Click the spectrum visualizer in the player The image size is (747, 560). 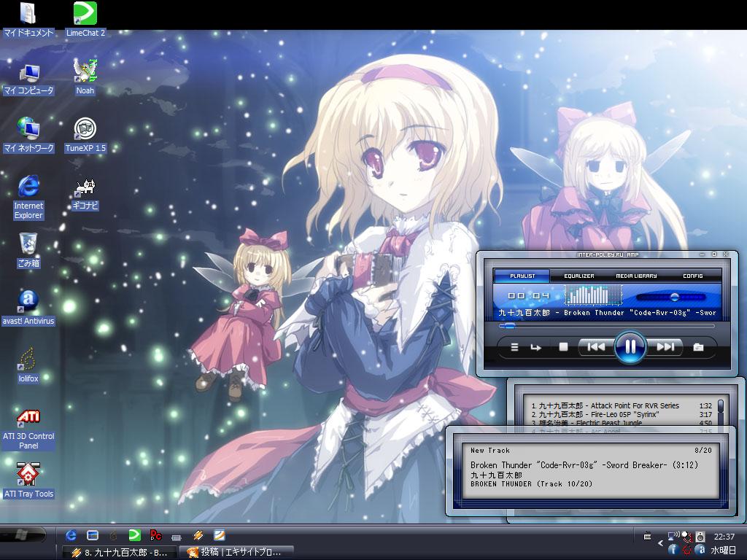point(593,295)
